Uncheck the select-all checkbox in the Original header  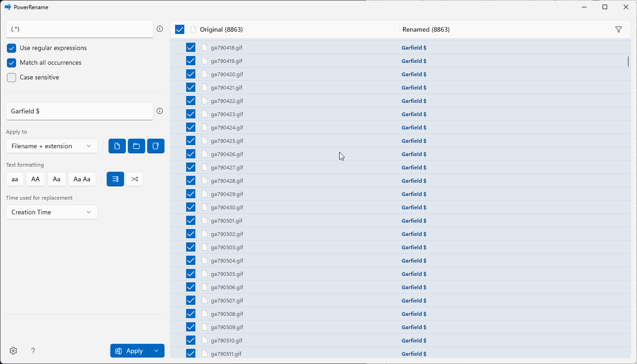tap(180, 29)
